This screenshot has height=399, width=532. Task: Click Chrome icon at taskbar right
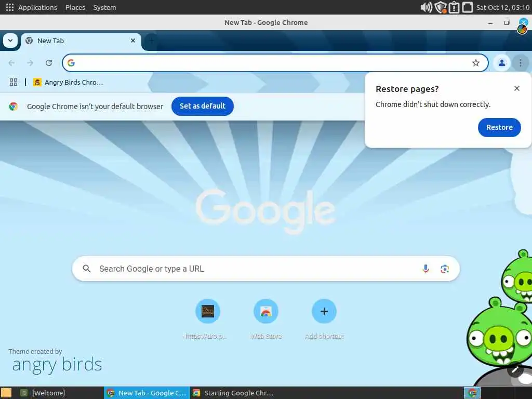coord(472,393)
